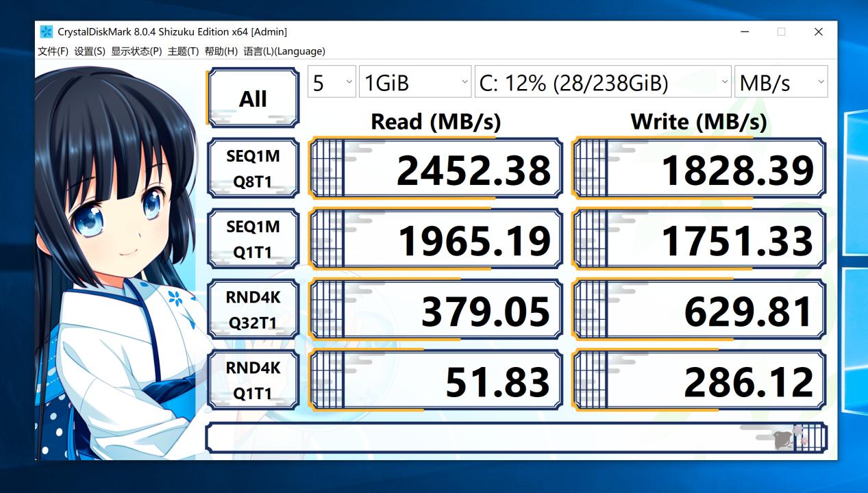
Task: Start the SEQ1M Q8T1 test
Action: [x=253, y=166]
